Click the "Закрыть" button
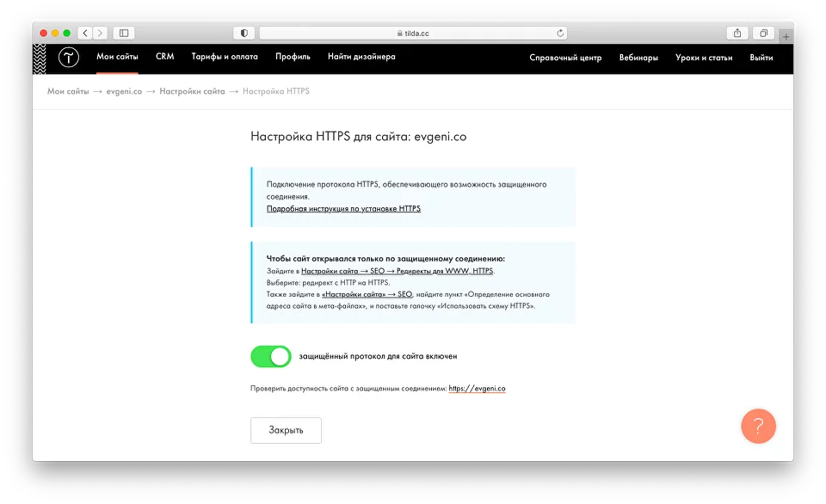Screen dimensions: 826x504 click(286, 430)
